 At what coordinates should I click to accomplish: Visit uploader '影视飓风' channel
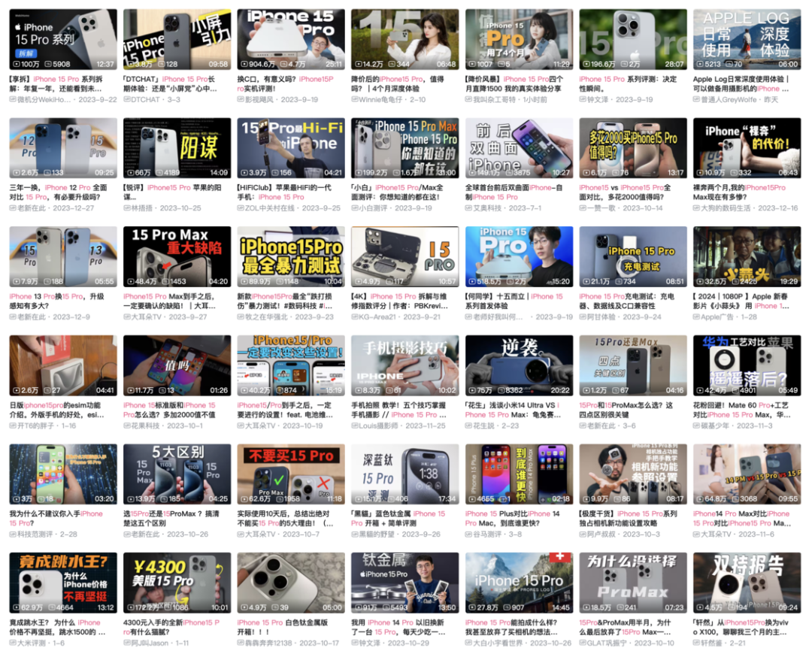tap(259, 99)
